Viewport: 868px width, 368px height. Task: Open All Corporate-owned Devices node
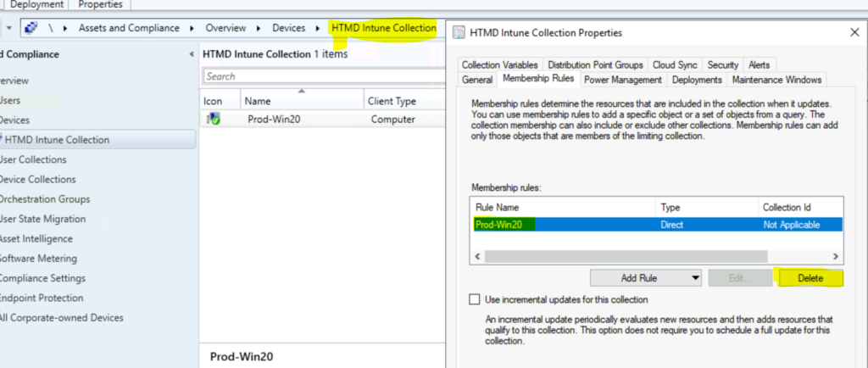(61, 318)
